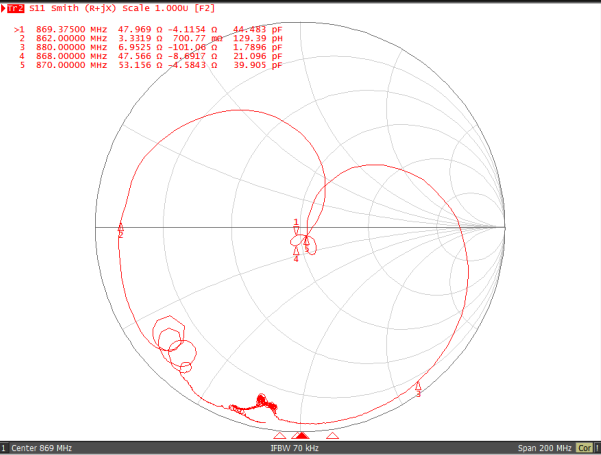Select the left hollow triangle below chart
The image size is (601, 455).
[x=280, y=436]
